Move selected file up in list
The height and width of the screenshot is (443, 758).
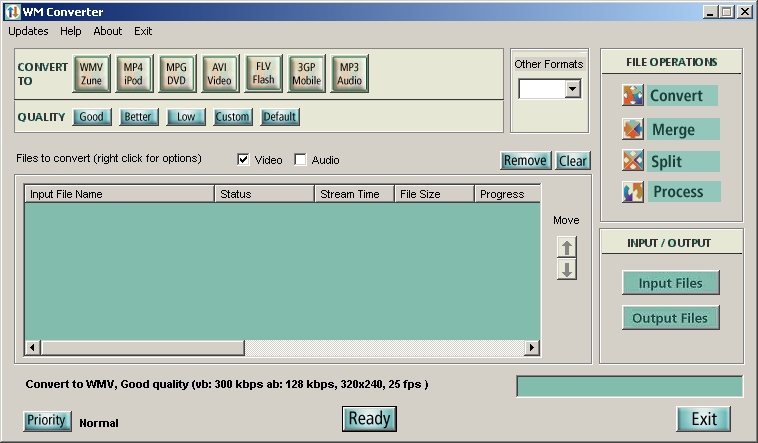567,247
